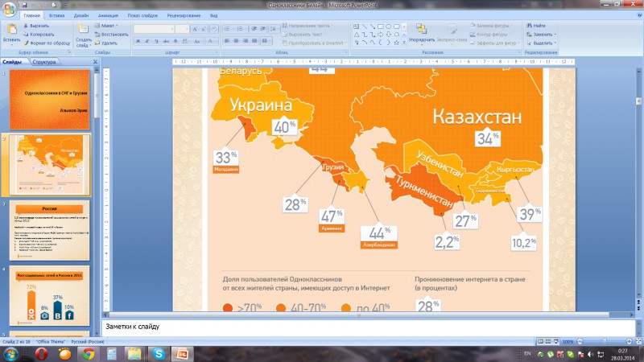This screenshot has width=644, height=362.
Task: Click the zoom slider handle
Action: pyautogui.click(x=605, y=341)
